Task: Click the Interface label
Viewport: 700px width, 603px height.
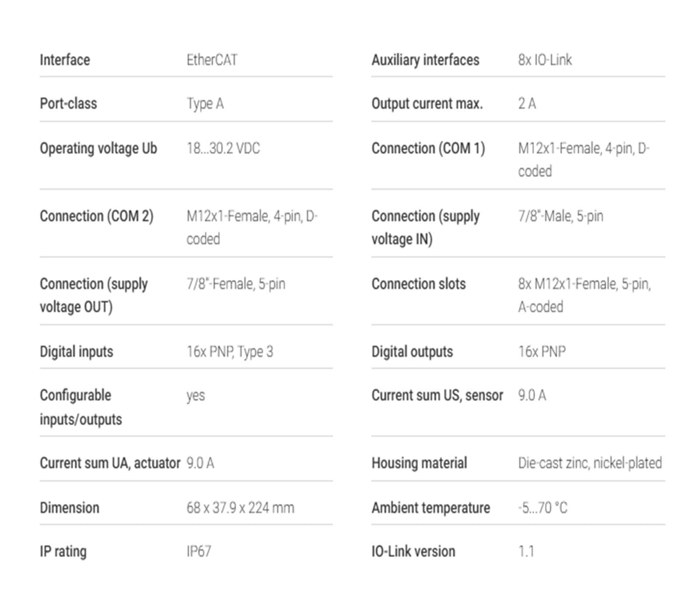Action: click(65, 60)
